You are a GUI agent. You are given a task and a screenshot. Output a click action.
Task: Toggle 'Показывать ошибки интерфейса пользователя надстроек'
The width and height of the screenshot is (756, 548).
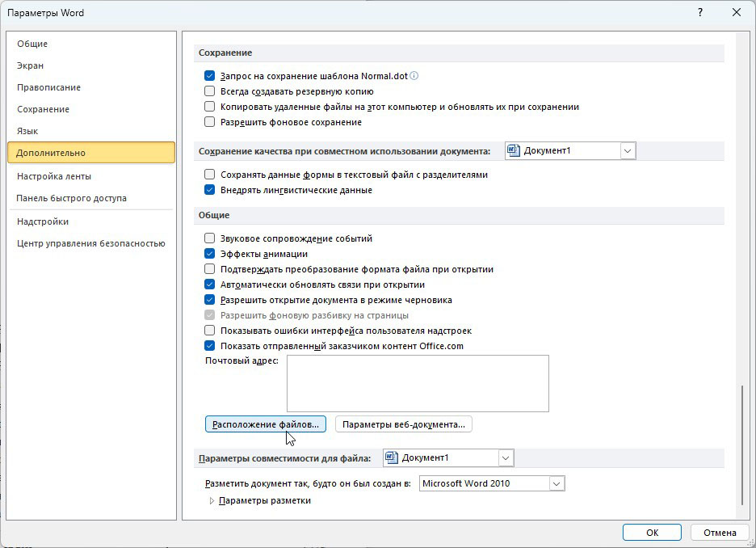[210, 331]
